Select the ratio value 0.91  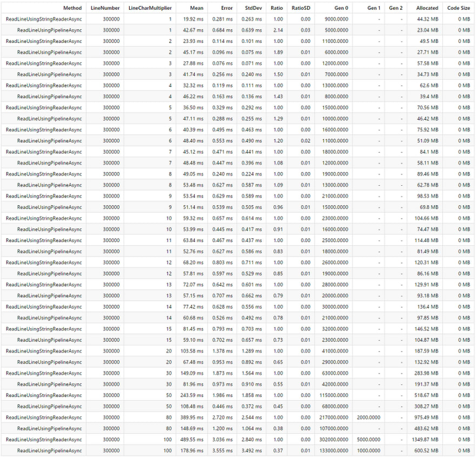tap(278, 230)
